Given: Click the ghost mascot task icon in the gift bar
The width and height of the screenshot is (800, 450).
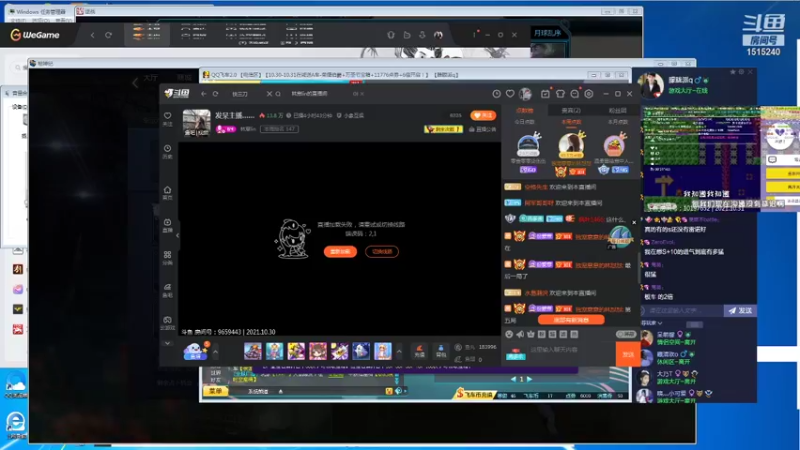Looking at the screenshot, I should tap(195, 351).
